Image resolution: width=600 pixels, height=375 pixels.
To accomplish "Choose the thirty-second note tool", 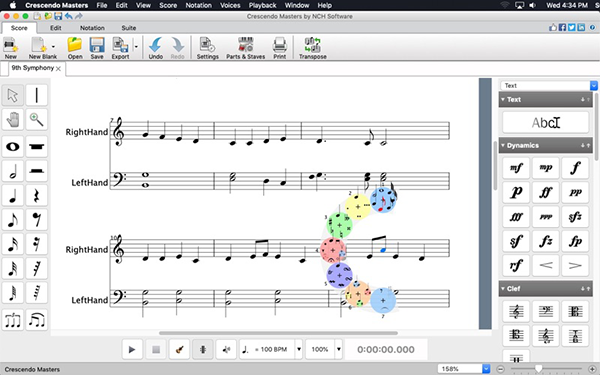I will tap(13, 268).
